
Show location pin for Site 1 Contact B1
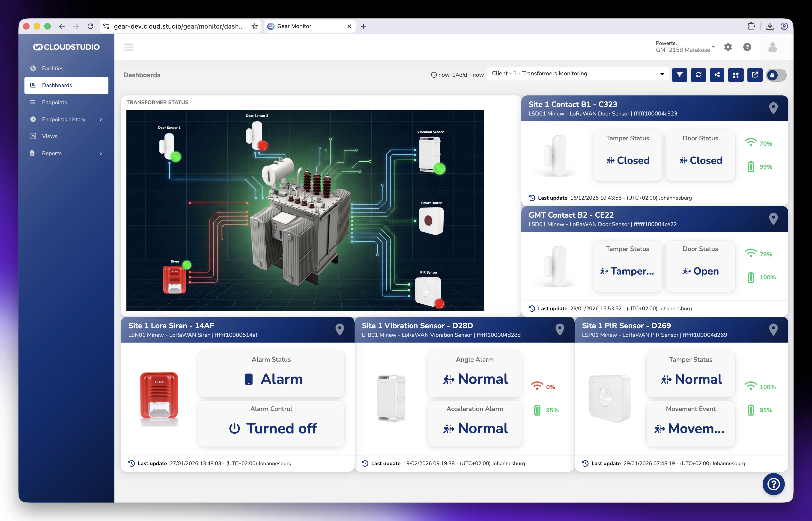[773, 108]
